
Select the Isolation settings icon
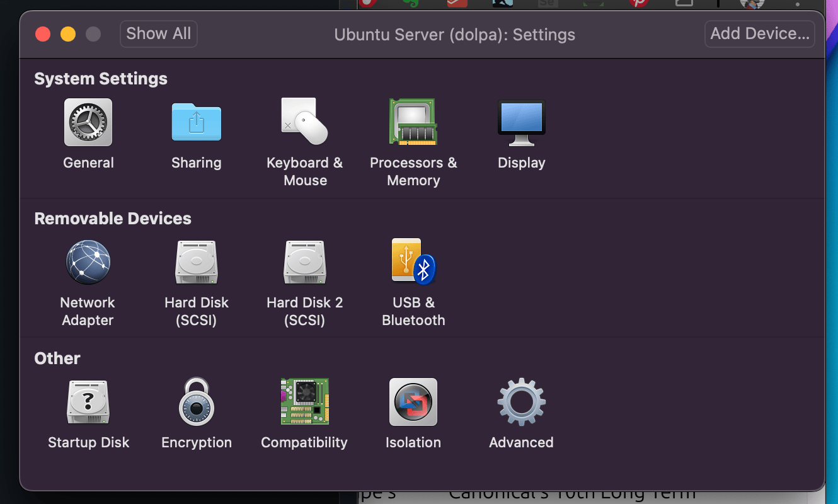point(413,403)
